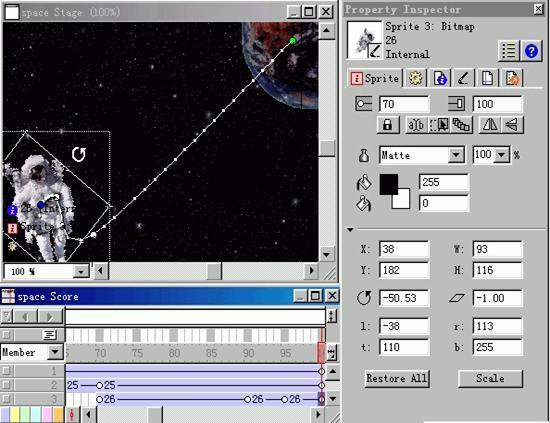Viewport: 550px width, 423px height.
Task: Select keyframe 26 at frame 95
Action: (284, 400)
